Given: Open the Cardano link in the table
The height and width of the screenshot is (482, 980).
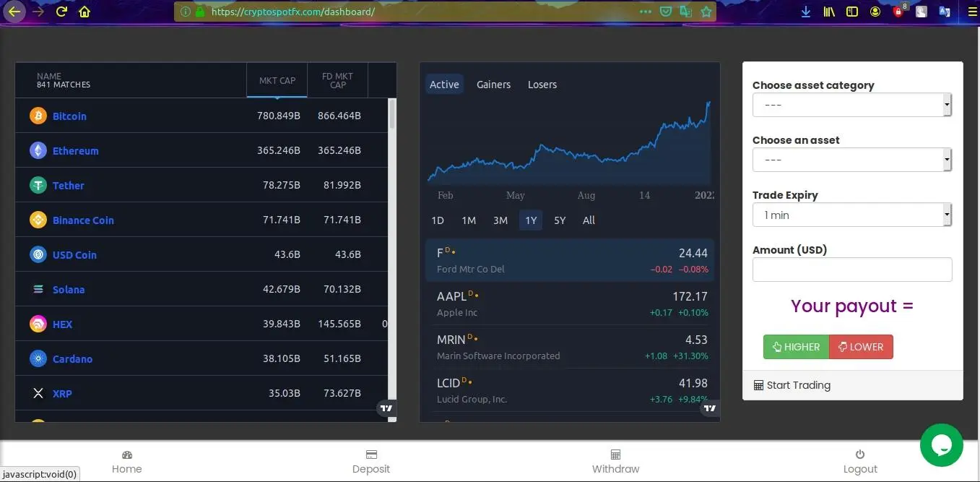Looking at the screenshot, I should click(x=72, y=358).
